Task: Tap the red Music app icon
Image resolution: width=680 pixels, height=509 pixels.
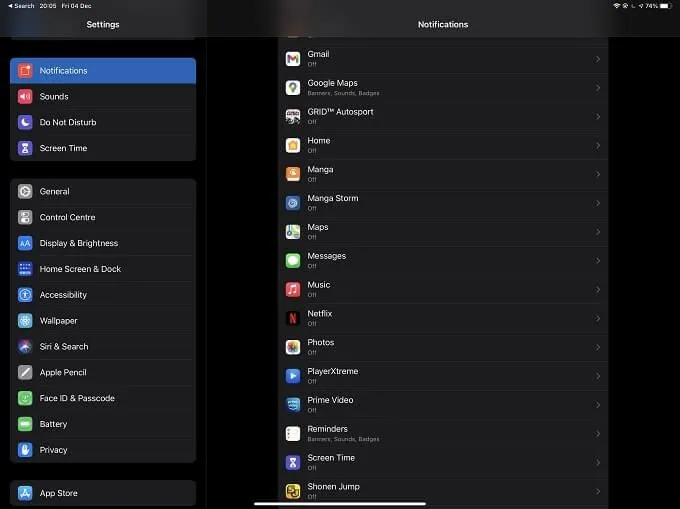Action: (293, 290)
